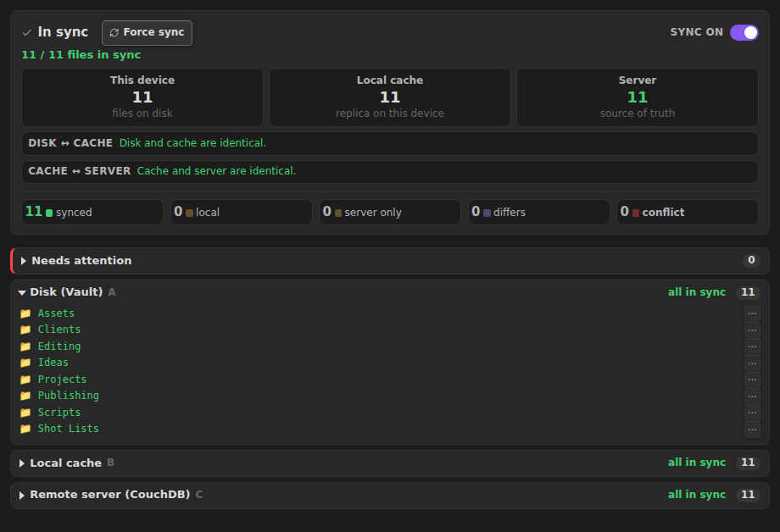Viewport: 780px width, 532px height.
Task: Click 'Cache and server are identical.' message
Action: pyautogui.click(x=216, y=171)
